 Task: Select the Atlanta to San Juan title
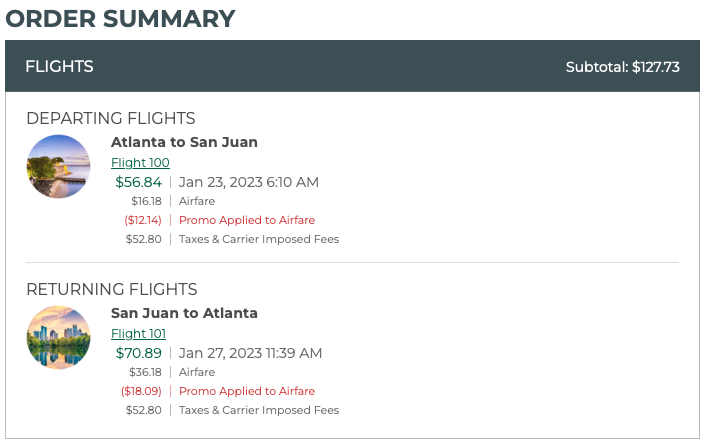184,142
